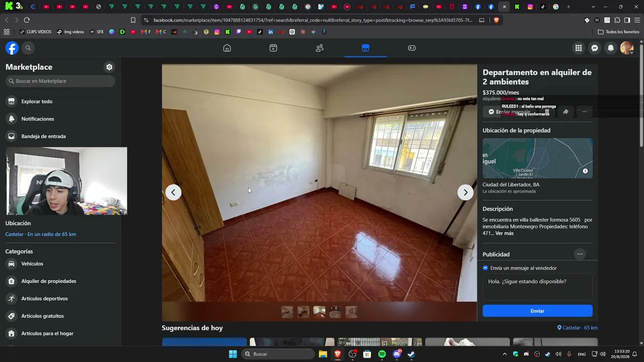Screen dimensions: 644x362
Task: Edit the message to seller text box
Action: [537, 287]
